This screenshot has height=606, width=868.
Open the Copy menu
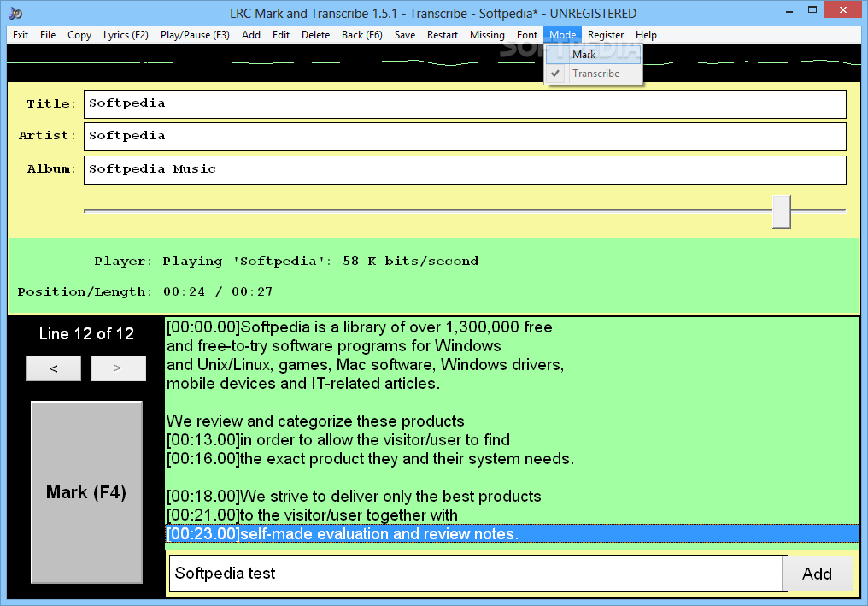[x=79, y=35]
